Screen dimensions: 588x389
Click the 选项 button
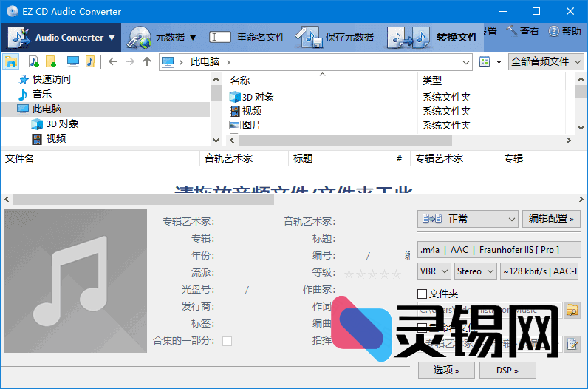point(446,371)
